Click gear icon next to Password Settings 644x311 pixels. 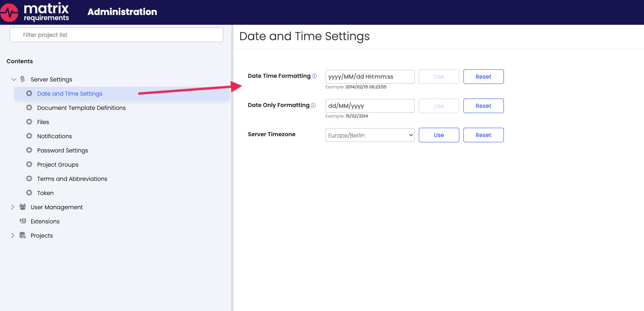[29, 150]
